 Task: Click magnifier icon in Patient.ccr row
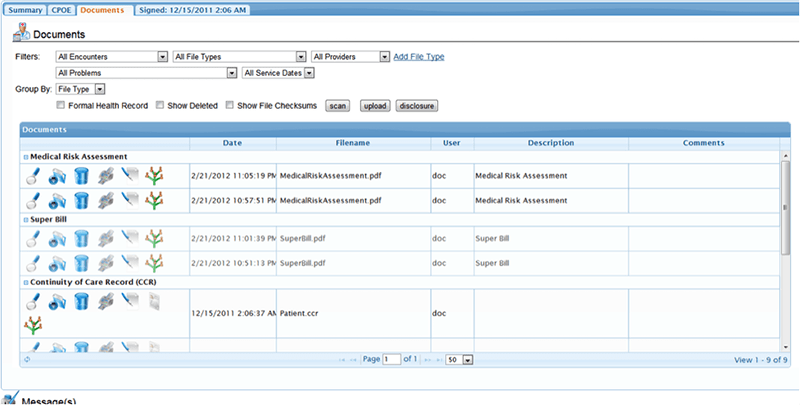(33, 301)
